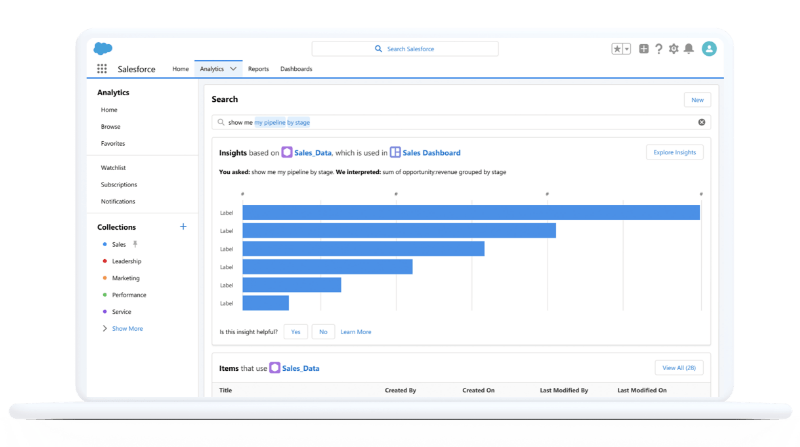Viewport: 800px width, 447px height.
Task: Click the Sales_Data dataset icon in Insights
Action: coord(287,153)
